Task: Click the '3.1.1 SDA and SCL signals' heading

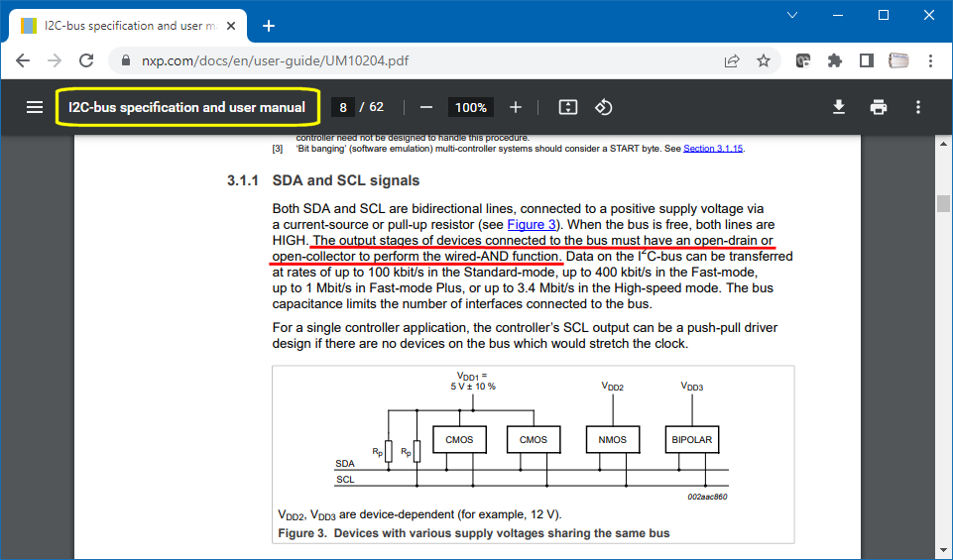Action: click(x=323, y=180)
